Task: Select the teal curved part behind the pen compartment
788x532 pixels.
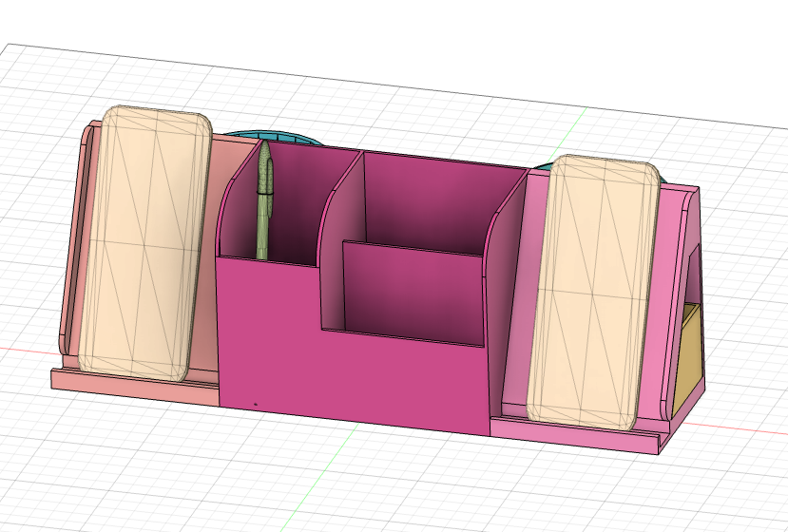Action: (274, 137)
